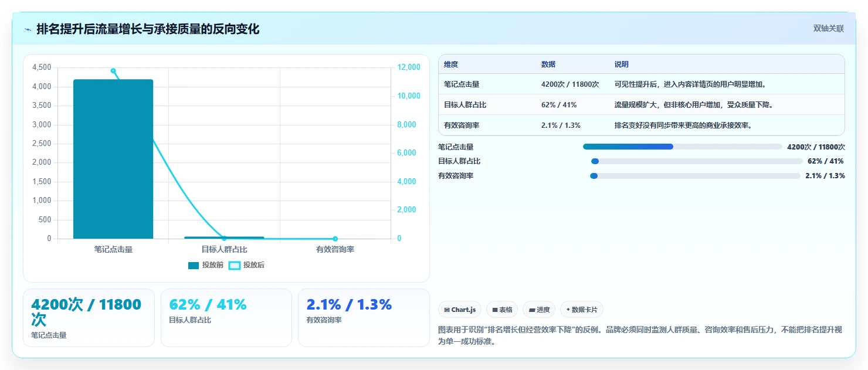Click the progress value 2.1% / 1.3% at right
The width and height of the screenshot is (868, 370).
tap(825, 176)
